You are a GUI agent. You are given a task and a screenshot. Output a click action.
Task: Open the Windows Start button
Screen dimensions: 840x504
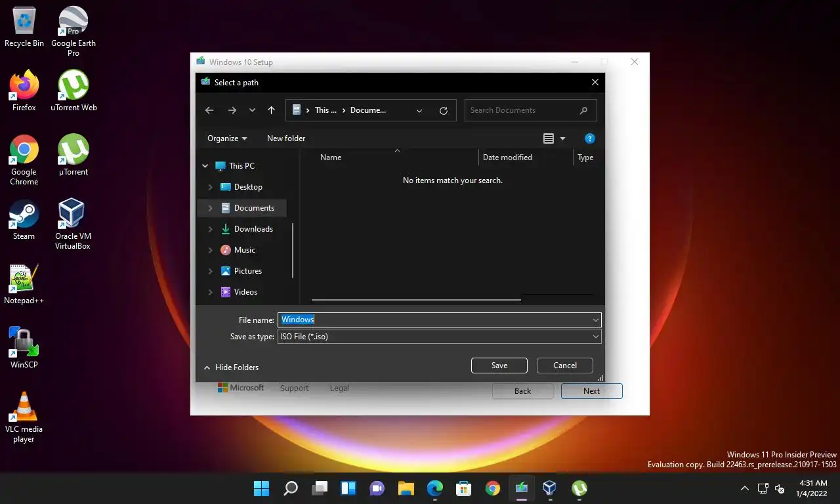[261, 488]
